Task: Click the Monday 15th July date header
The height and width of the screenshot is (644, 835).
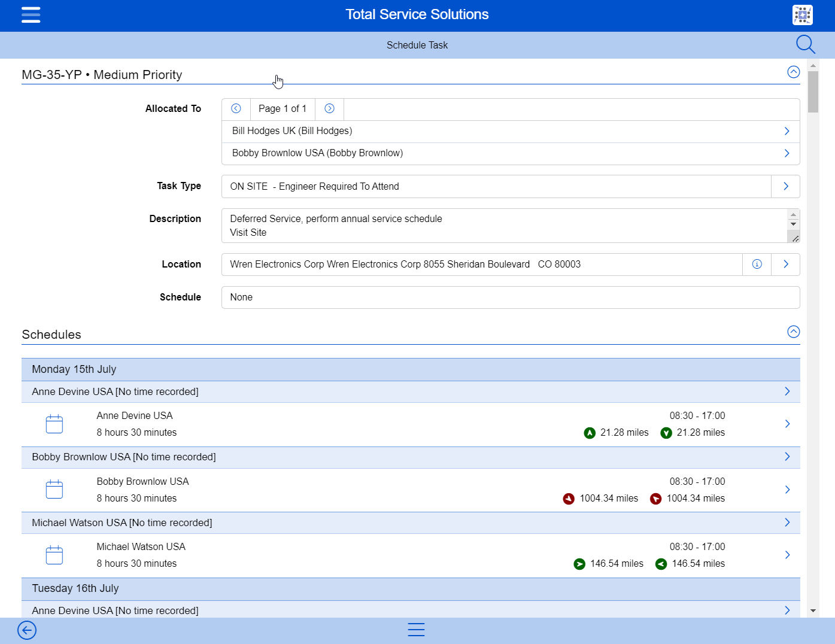Action: tap(411, 369)
